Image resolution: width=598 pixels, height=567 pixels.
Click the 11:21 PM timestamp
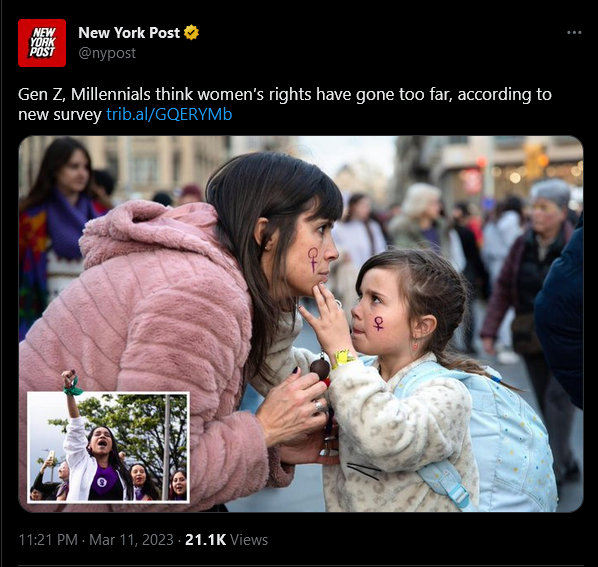coord(48,540)
